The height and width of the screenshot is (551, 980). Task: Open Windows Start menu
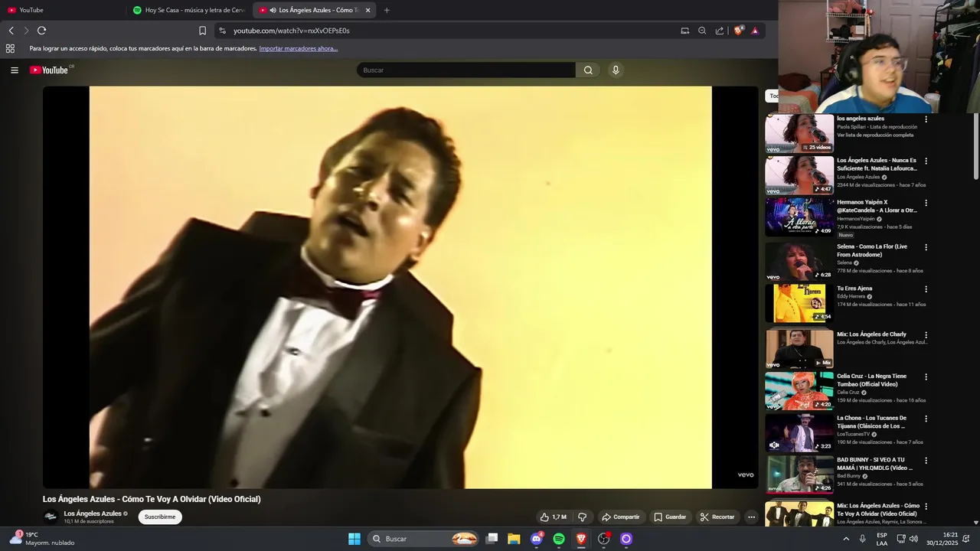point(354,539)
